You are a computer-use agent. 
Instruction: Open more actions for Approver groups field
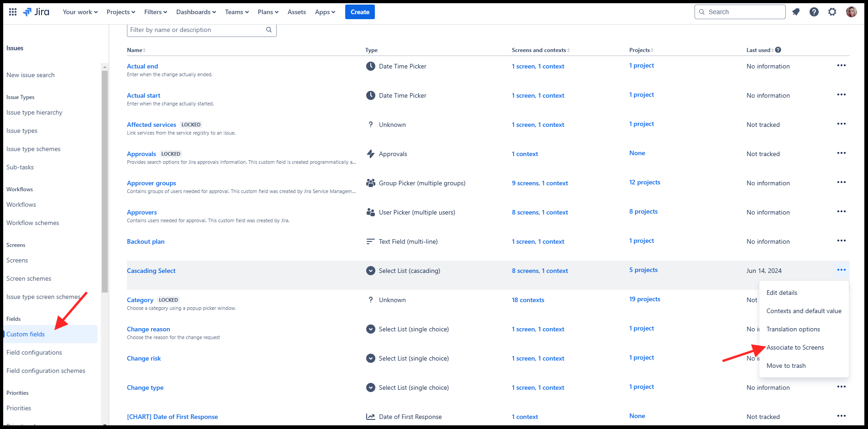click(841, 183)
